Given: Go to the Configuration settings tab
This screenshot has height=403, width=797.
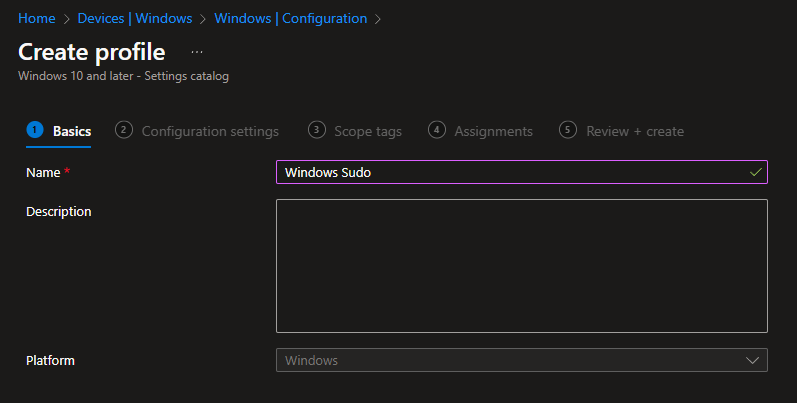Looking at the screenshot, I should [210, 131].
